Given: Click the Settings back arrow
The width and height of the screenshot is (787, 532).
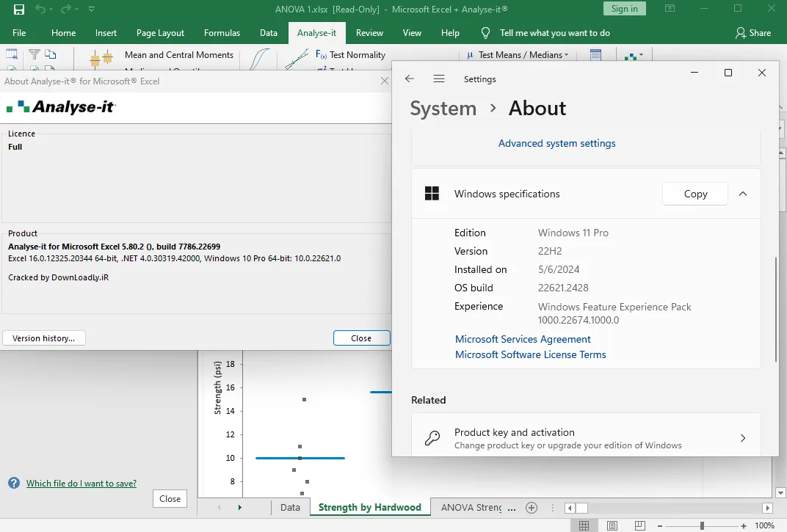Looking at the screenshot, I should tap(410, 79).
